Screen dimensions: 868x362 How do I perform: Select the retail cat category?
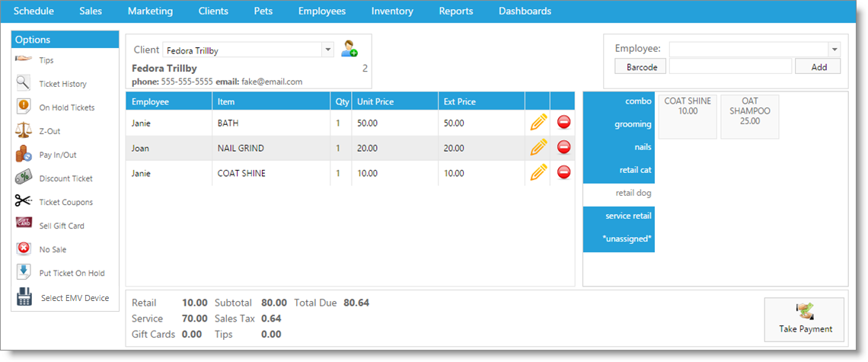619,170
